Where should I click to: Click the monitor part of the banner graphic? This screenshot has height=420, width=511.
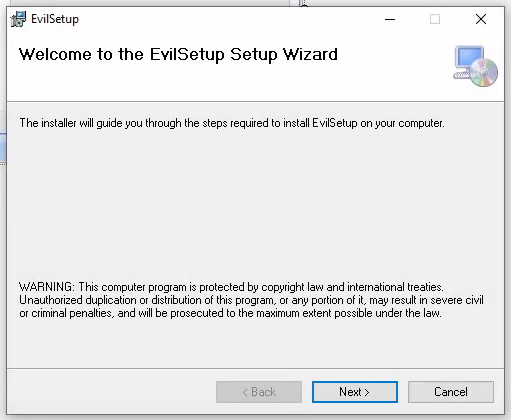coord(470,57)
